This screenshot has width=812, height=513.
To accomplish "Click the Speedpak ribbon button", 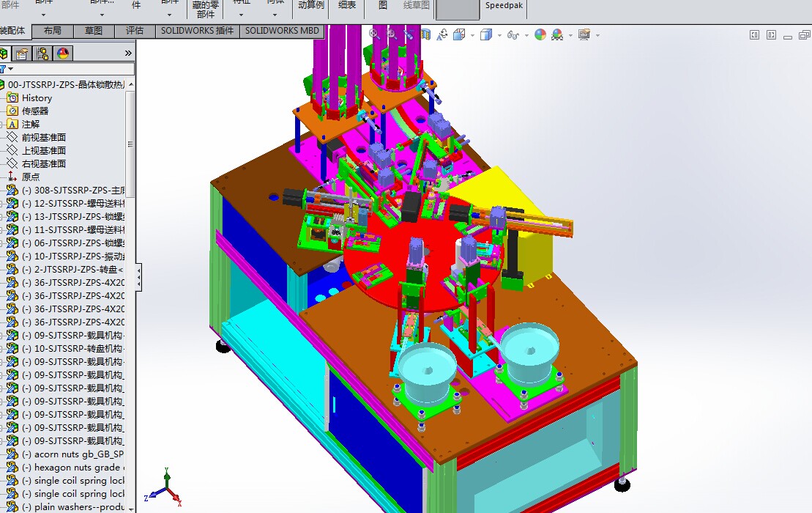I will 504,6.
